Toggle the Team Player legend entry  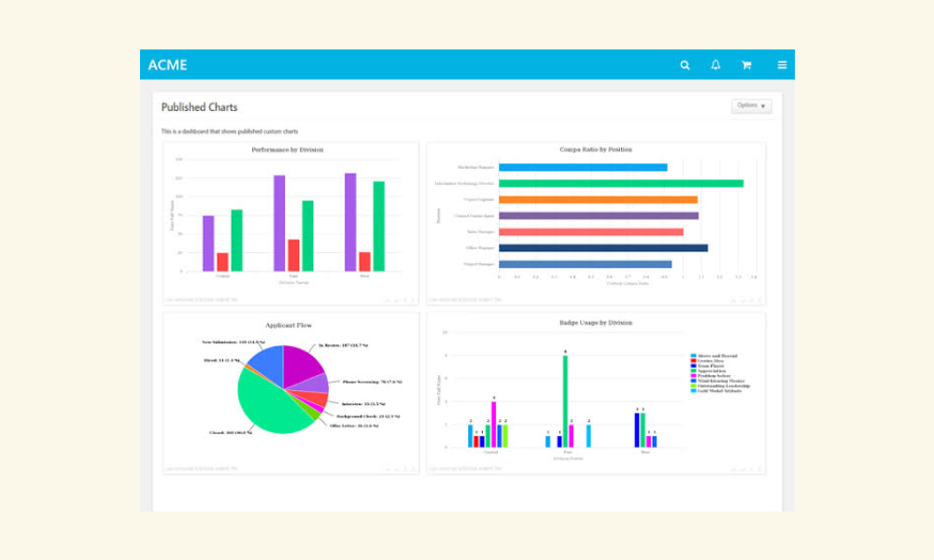tap(707, 366)
